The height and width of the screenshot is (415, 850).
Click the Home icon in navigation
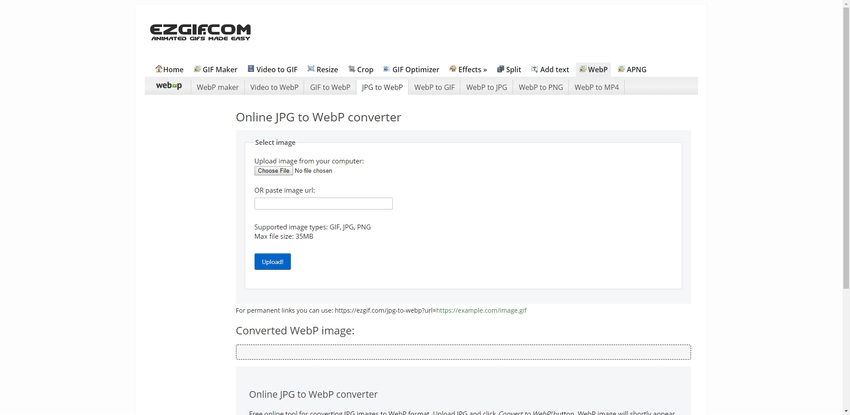click(159, 69)
